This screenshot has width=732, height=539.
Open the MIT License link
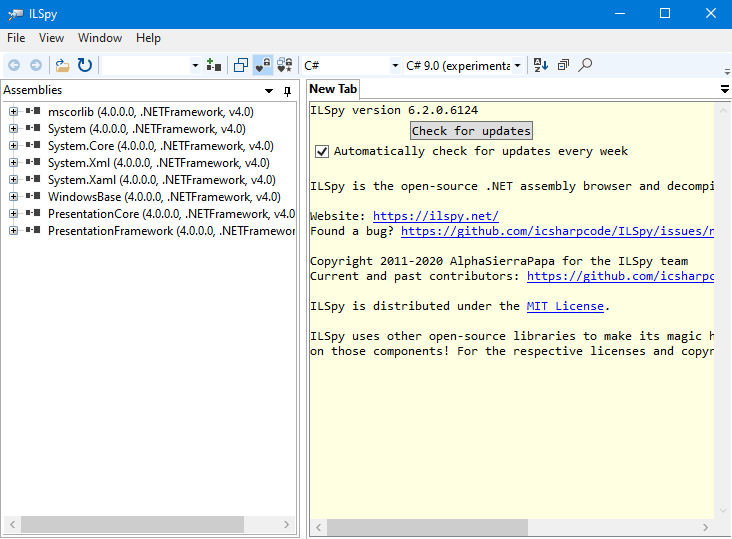tap(565, 306)
